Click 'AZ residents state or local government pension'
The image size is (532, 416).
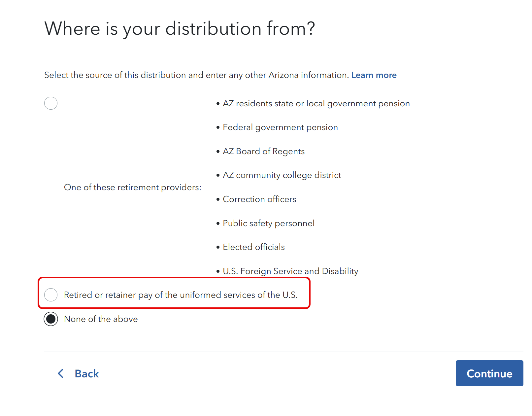[316, 104]
